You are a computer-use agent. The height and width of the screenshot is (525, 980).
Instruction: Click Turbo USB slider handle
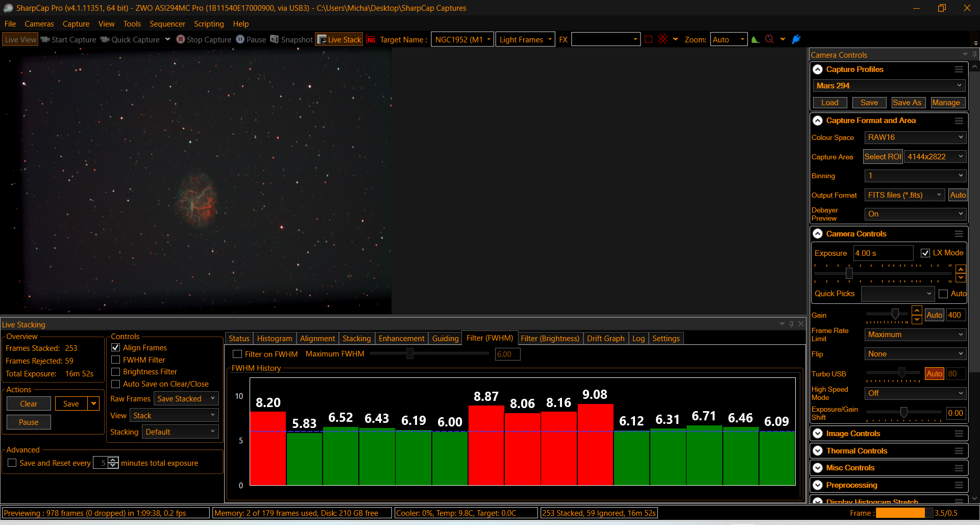point(902,372)
